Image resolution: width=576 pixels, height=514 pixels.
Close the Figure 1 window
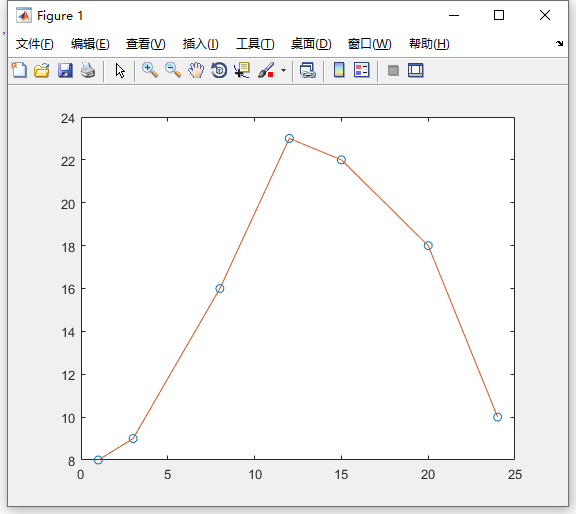pos(545,15)
